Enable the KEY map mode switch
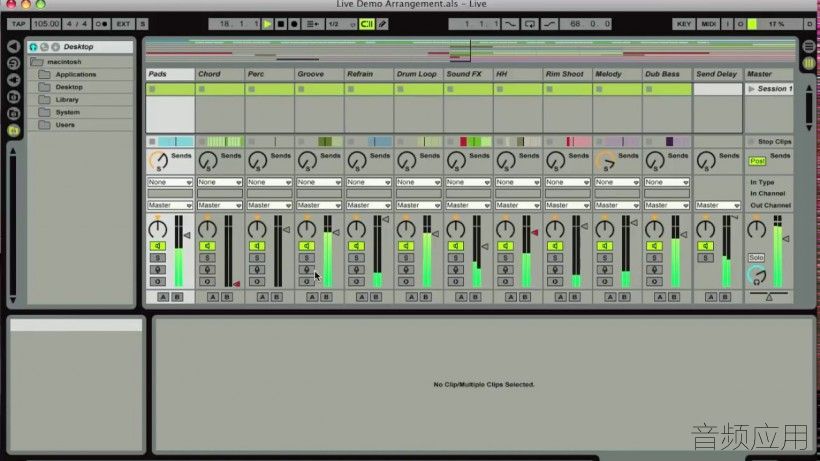This screenshot has height=461, width=820. (684, 24)
